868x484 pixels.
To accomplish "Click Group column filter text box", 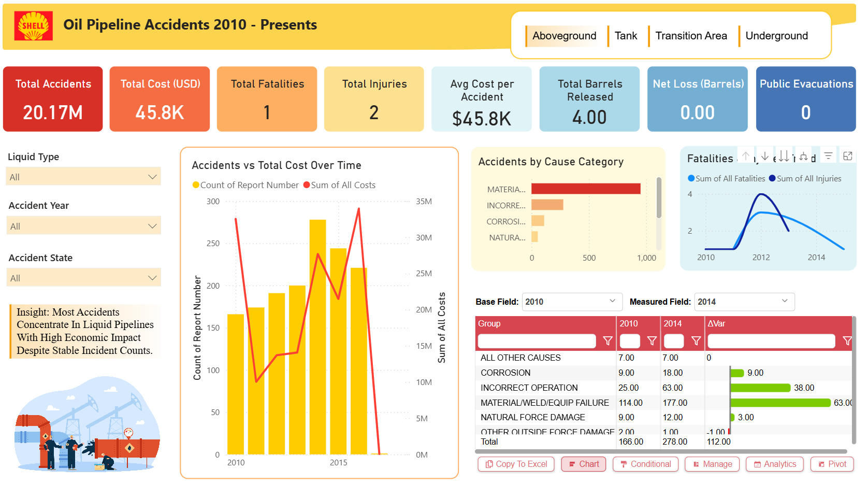I will tap(537, 341).
